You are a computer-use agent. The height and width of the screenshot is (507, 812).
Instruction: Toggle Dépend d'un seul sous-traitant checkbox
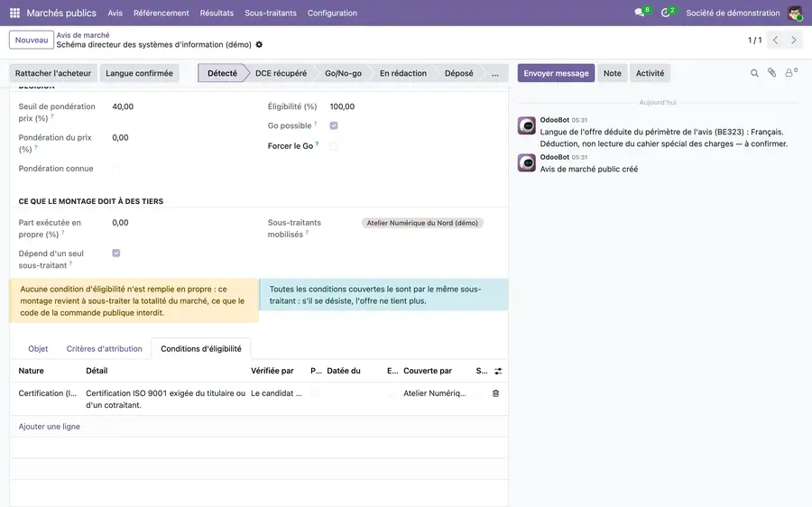(116, 253)
